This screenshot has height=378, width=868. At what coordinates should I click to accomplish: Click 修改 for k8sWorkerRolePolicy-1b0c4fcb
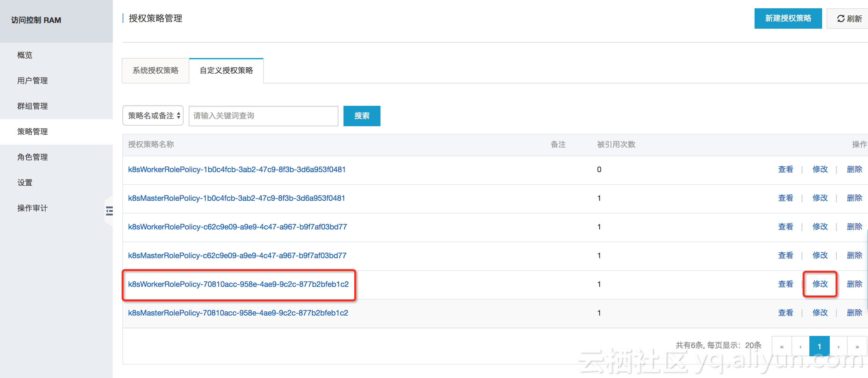pyautogui.click(x=820, y=170)
